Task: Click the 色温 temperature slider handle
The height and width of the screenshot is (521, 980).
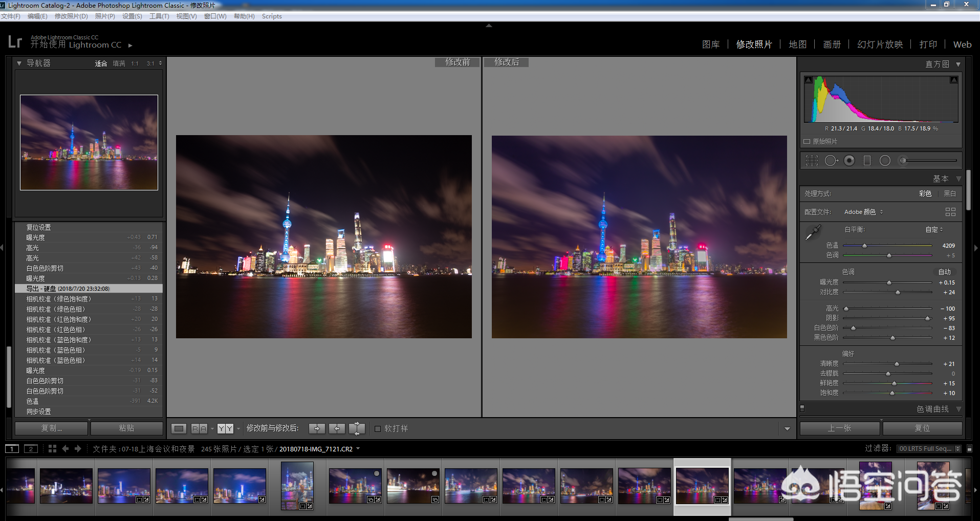Action: point(864,246)
